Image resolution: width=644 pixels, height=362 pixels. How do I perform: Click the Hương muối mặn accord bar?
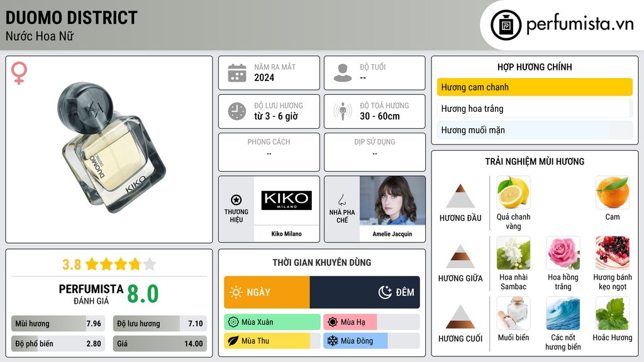pos(535,130)
